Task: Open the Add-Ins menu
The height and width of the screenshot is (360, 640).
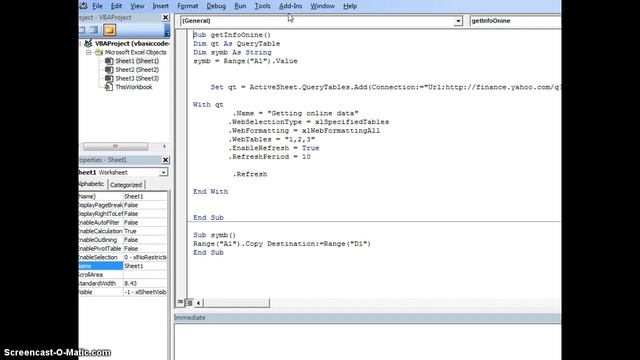Action: click(x=290, y=6)
